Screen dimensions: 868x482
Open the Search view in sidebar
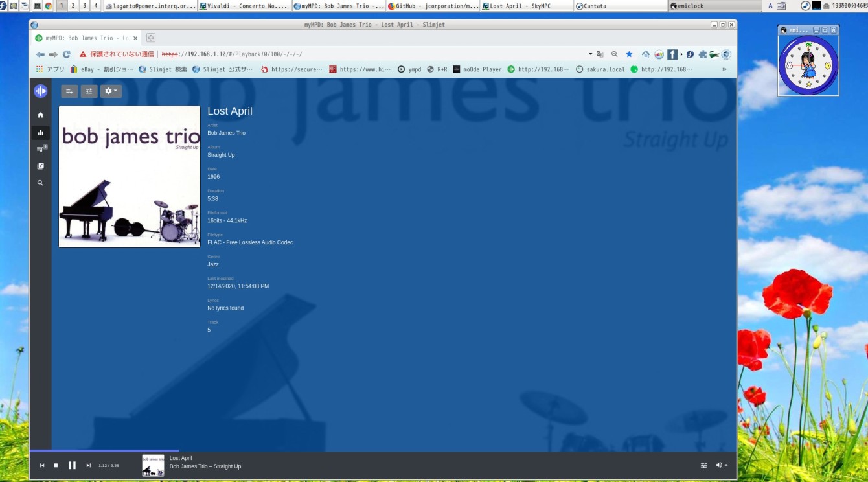click(40, 183)
